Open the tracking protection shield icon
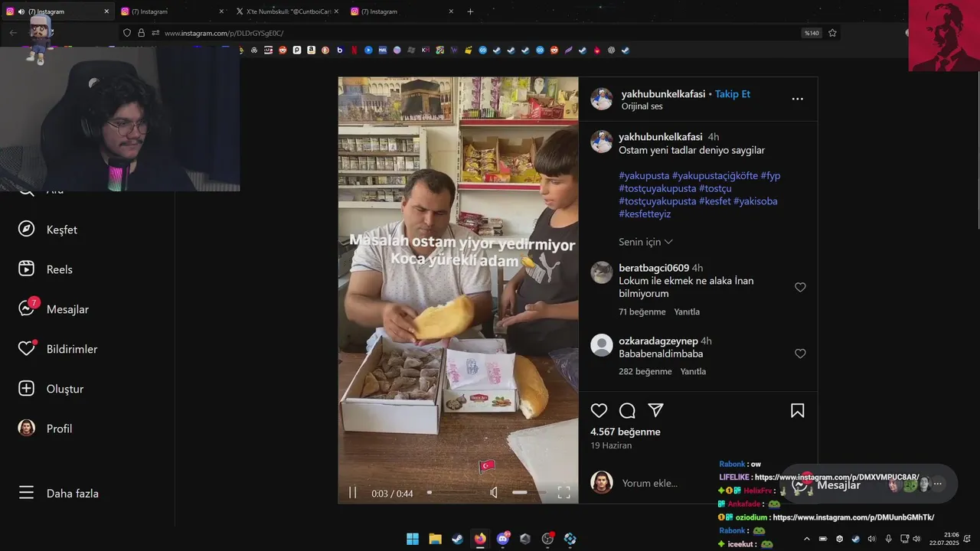The image size is (980, 551). pos(127,33)
